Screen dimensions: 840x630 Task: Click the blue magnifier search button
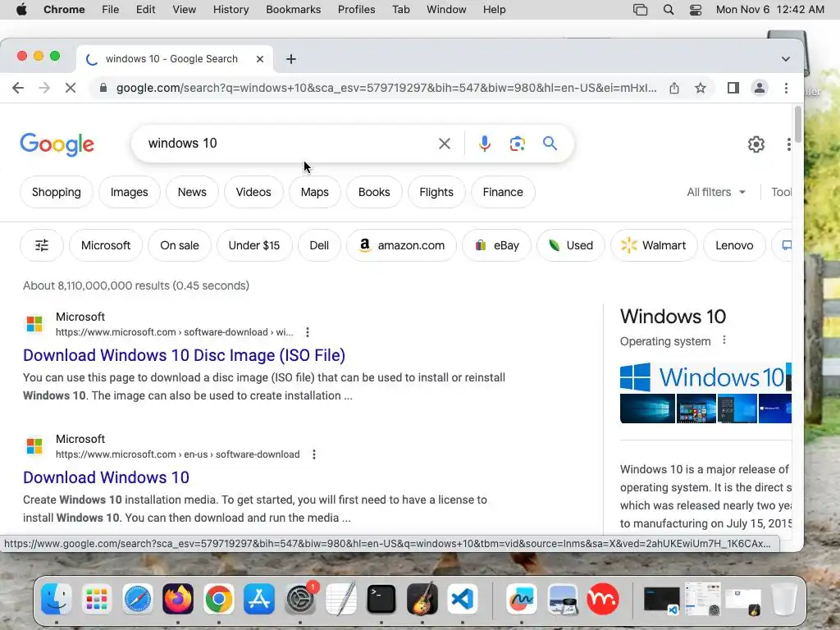coord(550,143)
